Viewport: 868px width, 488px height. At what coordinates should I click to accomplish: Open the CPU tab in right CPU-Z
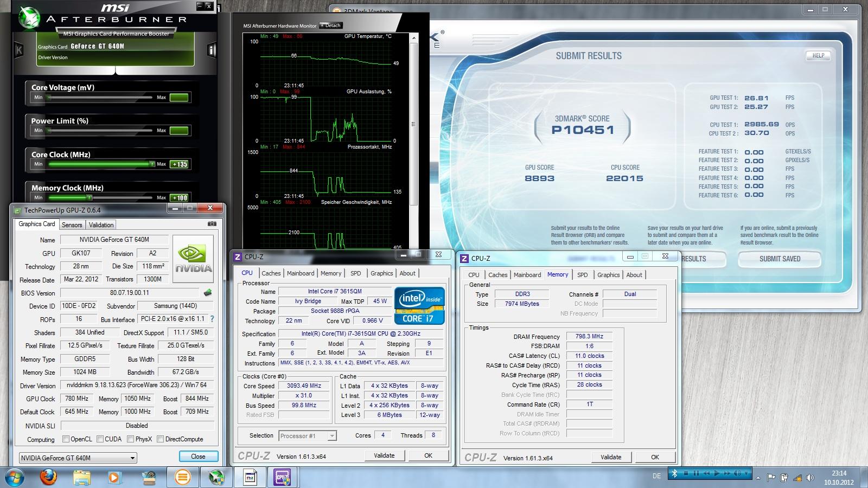point(474,275)
